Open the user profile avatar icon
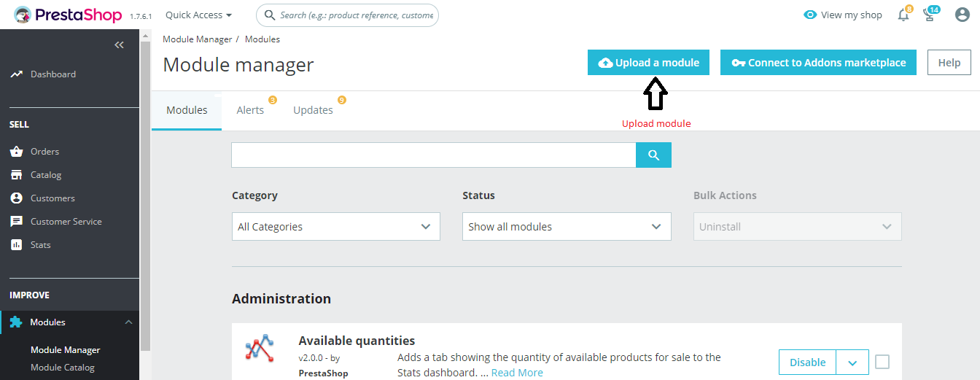 (962, 15)
